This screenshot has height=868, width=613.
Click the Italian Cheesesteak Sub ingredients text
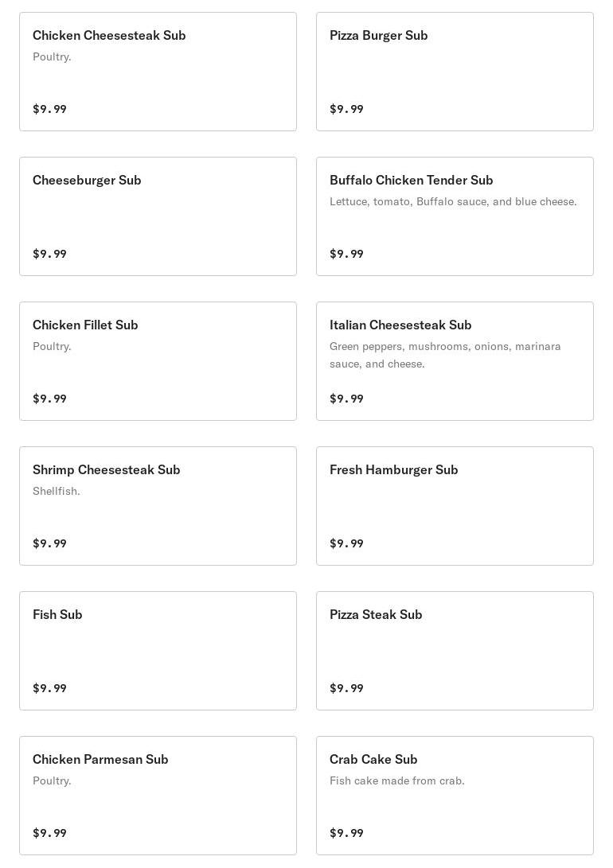coord(445,355)
